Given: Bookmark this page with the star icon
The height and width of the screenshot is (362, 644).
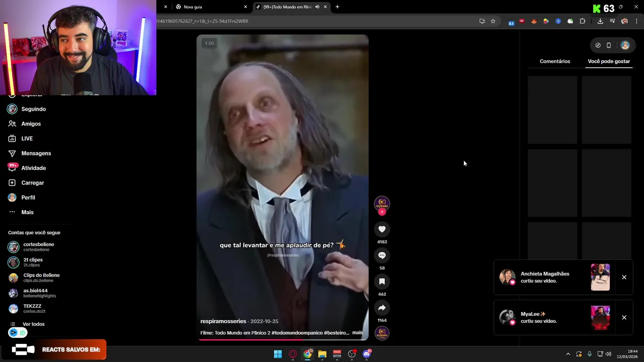Looking at the screenshot, I should [x=493, y=21].
